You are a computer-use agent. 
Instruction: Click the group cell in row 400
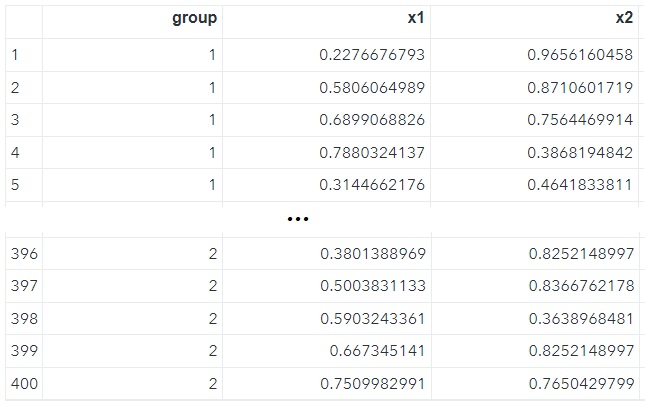212,384
